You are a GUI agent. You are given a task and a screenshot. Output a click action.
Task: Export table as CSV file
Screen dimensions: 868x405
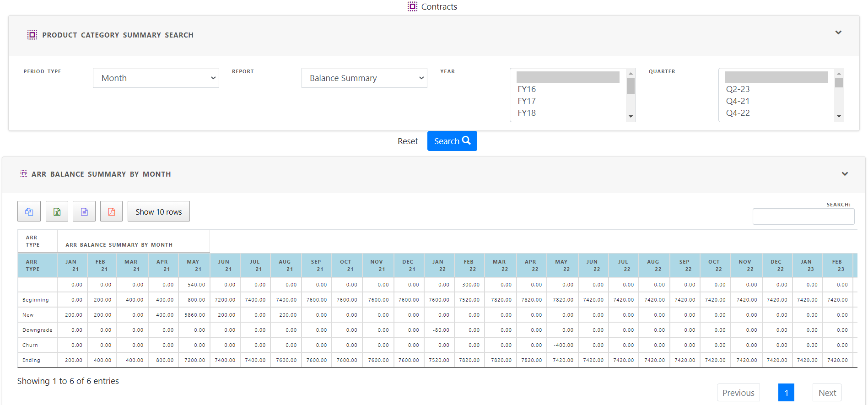coord(84,211)
